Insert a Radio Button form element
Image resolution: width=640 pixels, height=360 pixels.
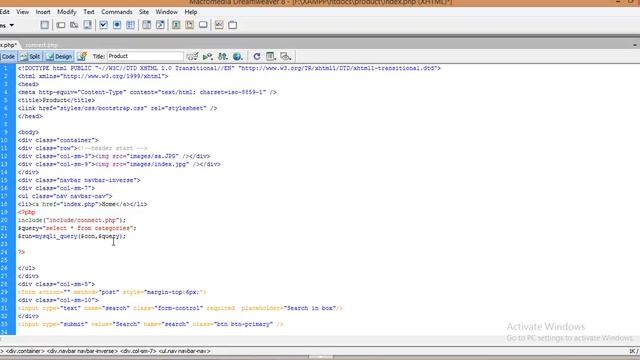[117, 25]
